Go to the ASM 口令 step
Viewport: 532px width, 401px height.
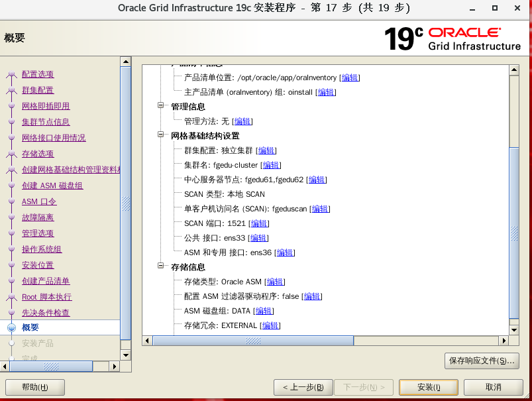click(39, 201)
